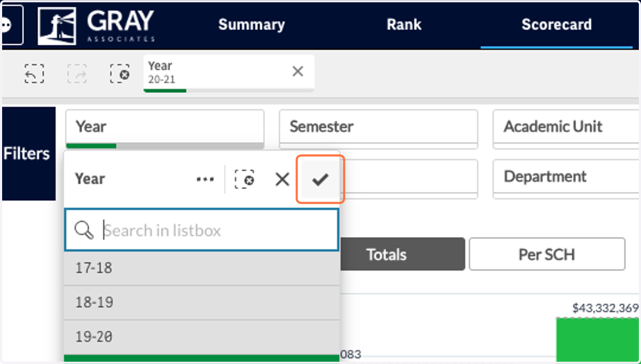Click the $43,332,369 chart value label

click(605, 308)
